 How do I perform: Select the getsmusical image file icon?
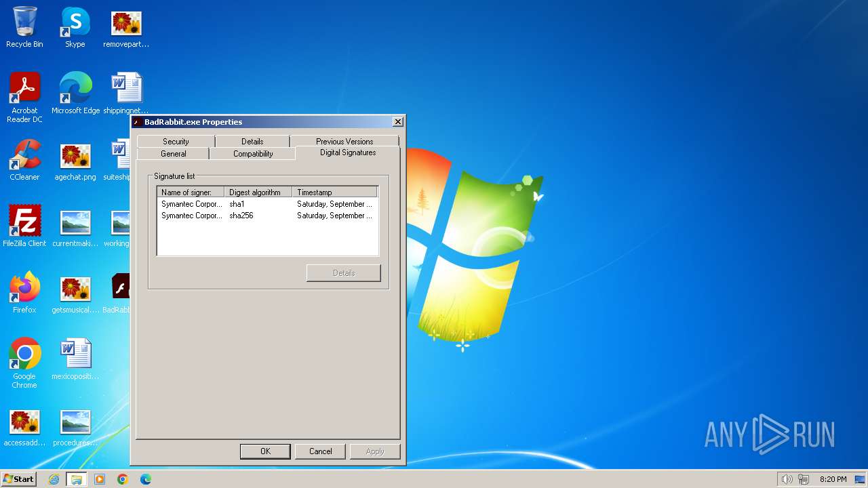pyautogui.click(x=75, y=293)
